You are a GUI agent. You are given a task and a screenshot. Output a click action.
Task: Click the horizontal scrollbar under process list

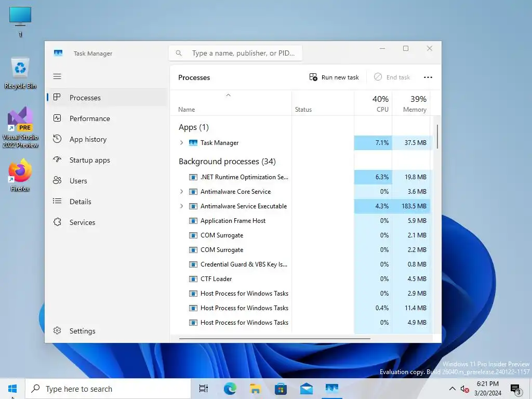pyautogui.click(x=274, y=338)
